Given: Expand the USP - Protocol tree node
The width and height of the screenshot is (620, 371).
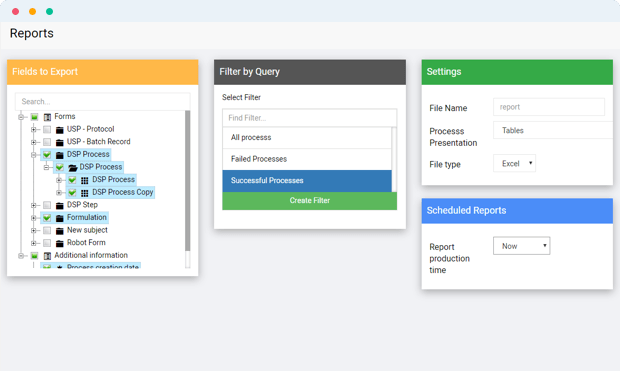Looking at the screenshot, I should pyautogui.click(x=34, y=129).
